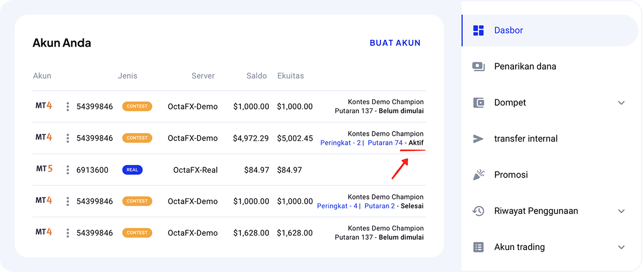This screenshot has width=644, height=272.
Task: Click the Riwayat Penggunaan history clock icon
Action: tap(478, 211)
